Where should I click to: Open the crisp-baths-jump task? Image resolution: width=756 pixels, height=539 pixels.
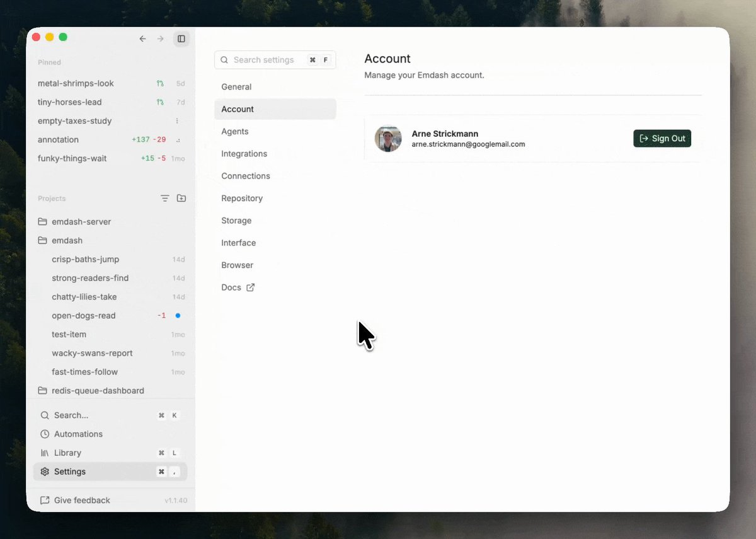[x=110, y=259]
